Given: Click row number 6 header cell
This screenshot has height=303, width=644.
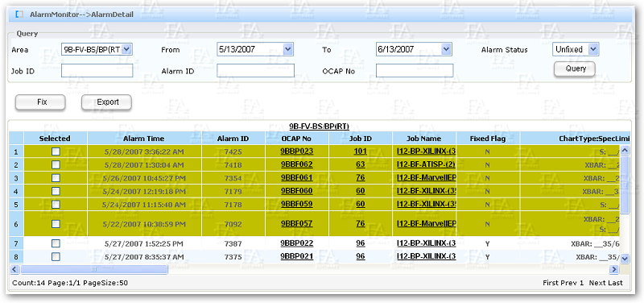Looking at the screenshot, I should [16, 225].
